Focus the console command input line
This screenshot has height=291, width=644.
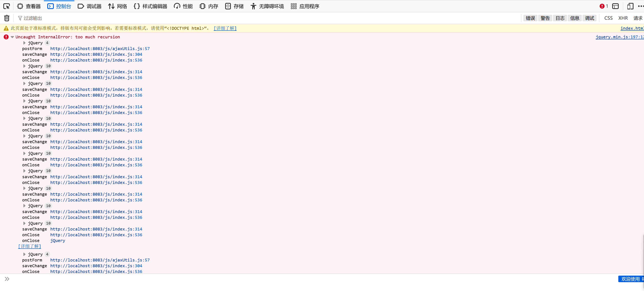[312, 279]
